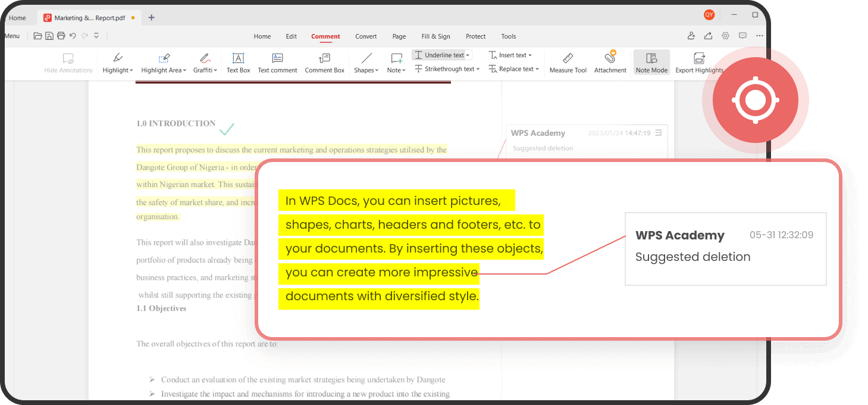The image size is (868, 405).
Task: Save the document with the floppy icon
Action: coord(49,36)
